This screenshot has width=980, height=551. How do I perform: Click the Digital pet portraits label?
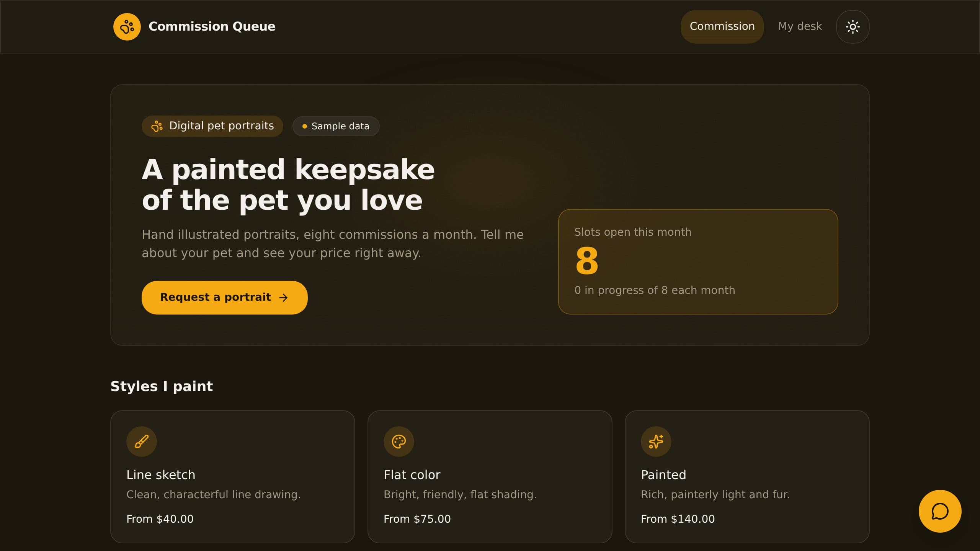pyautogui.click(x=221, y=126)
